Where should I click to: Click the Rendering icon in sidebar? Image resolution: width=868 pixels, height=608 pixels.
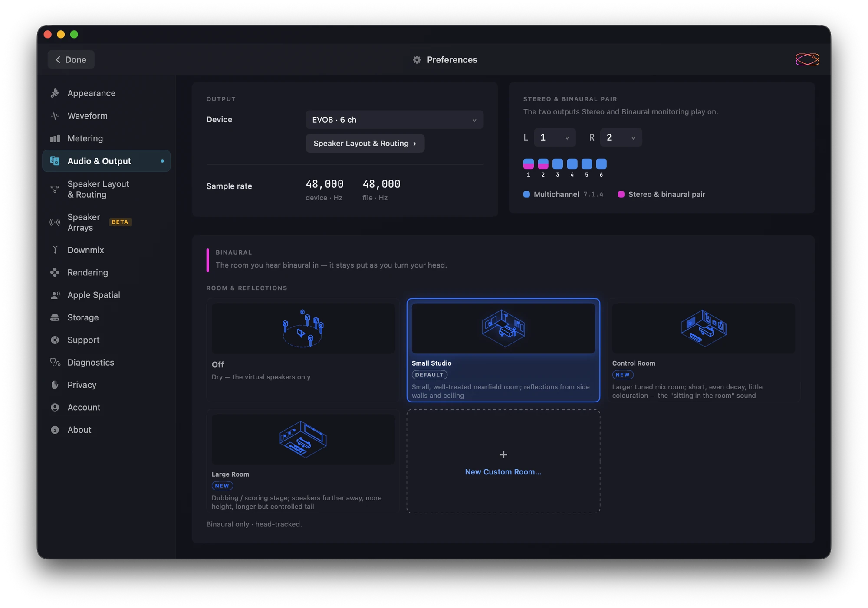tap(55, 272)
